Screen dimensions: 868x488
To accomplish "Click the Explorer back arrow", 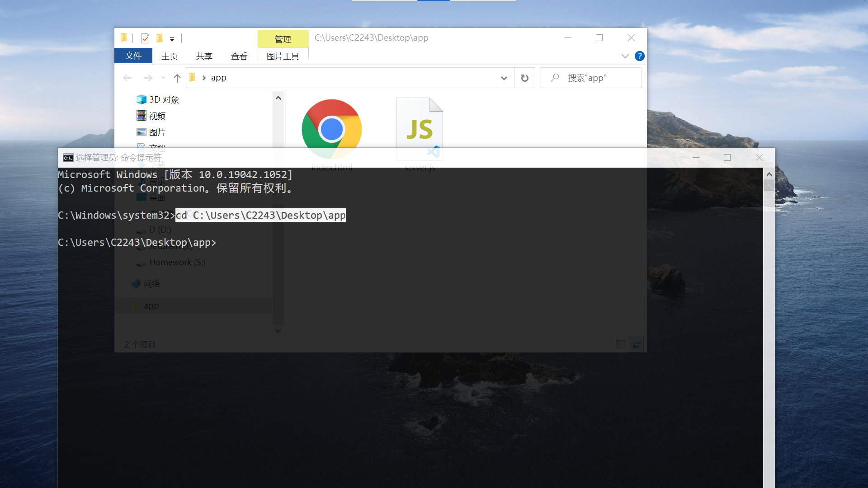I will 127,78.
